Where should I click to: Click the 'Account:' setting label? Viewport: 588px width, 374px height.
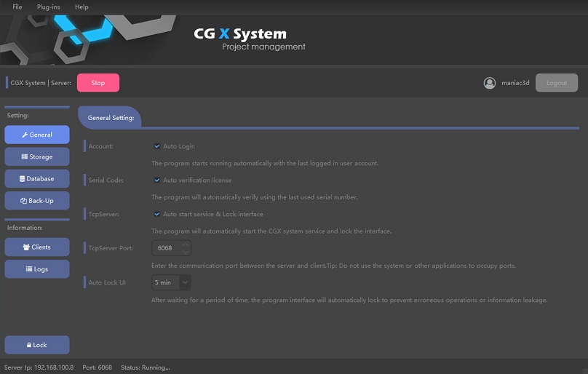tap(100, 146)
